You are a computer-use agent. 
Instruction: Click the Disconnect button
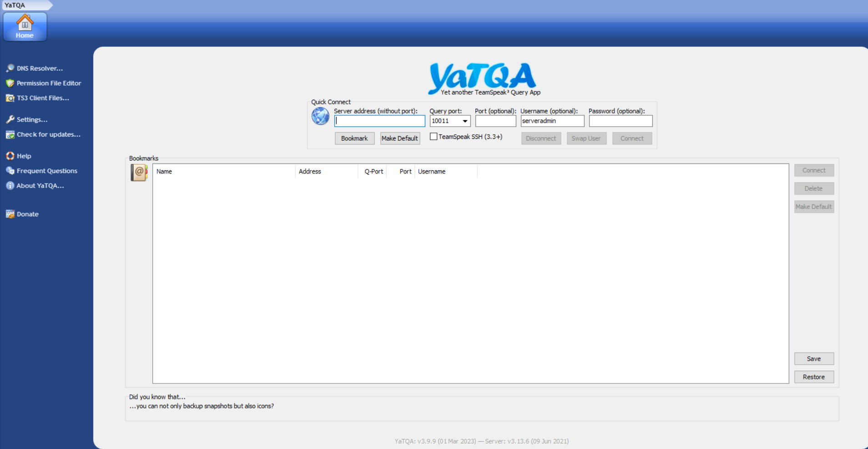541,138
